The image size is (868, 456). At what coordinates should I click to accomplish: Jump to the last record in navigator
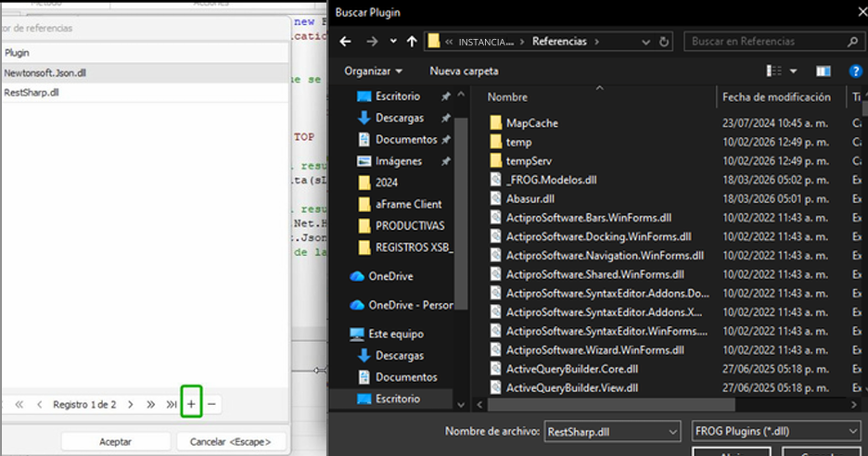coord(172,404)
